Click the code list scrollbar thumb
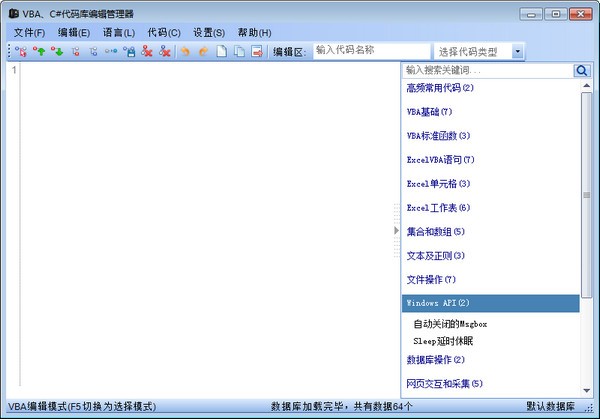Viewport: 600px width, 419px height. coord(586,195)
